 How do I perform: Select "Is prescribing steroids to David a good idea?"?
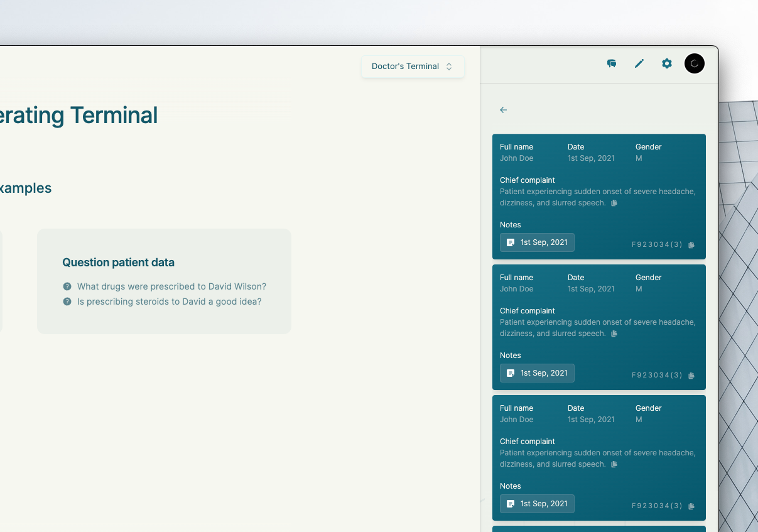pyautogui.click(x=169, y=301)
